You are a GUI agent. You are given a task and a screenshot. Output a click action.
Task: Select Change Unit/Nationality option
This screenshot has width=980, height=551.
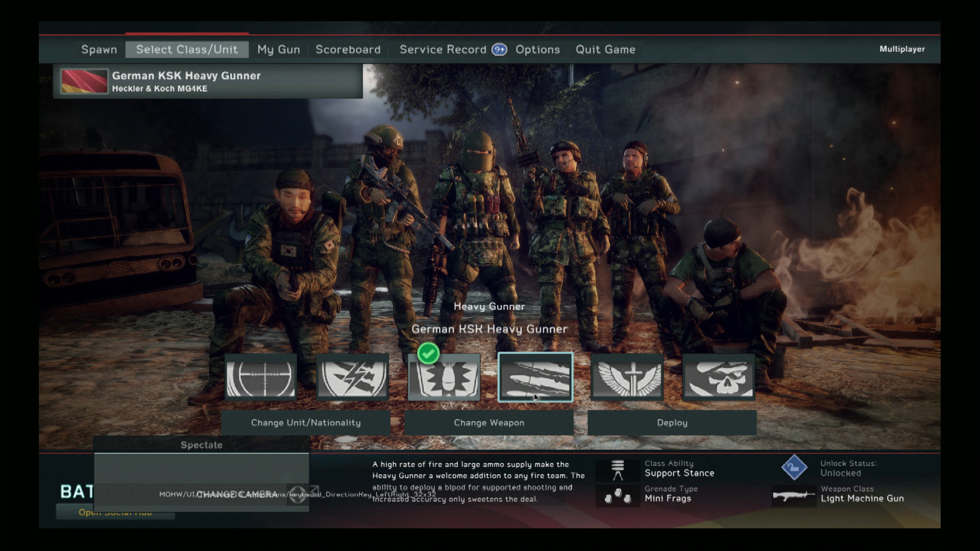[306, 422]
